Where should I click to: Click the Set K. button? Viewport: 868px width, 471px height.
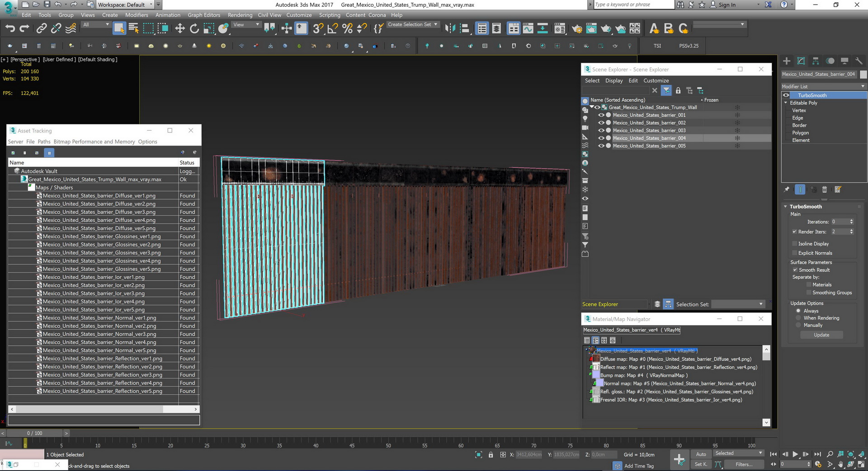tap(701, 464)
